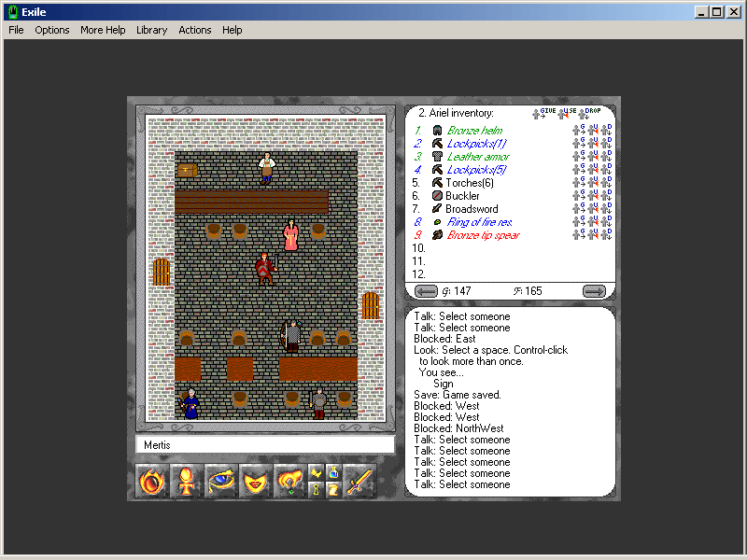
Task: Select the Broadsword inventory entry
Action: [472, 209]
